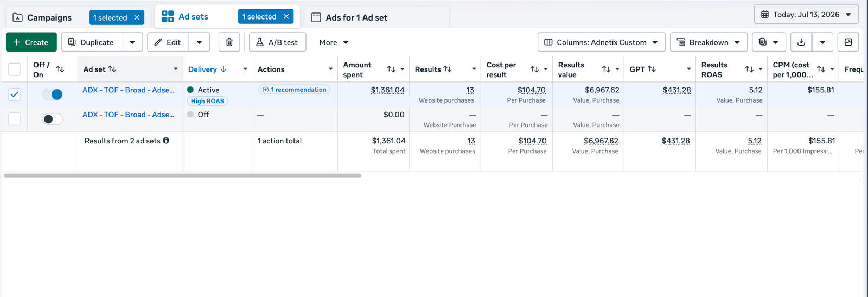Screen dimensions: 868x297
Task: Click the Duplicate button
Action: [92, 42]
